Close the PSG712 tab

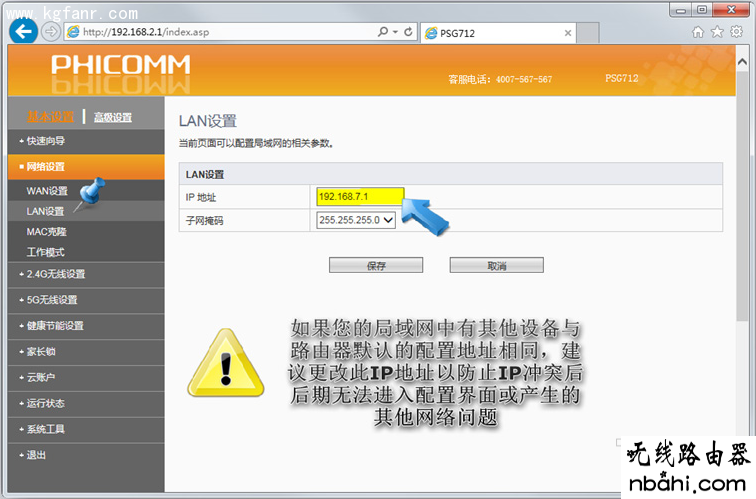(568, 33)
